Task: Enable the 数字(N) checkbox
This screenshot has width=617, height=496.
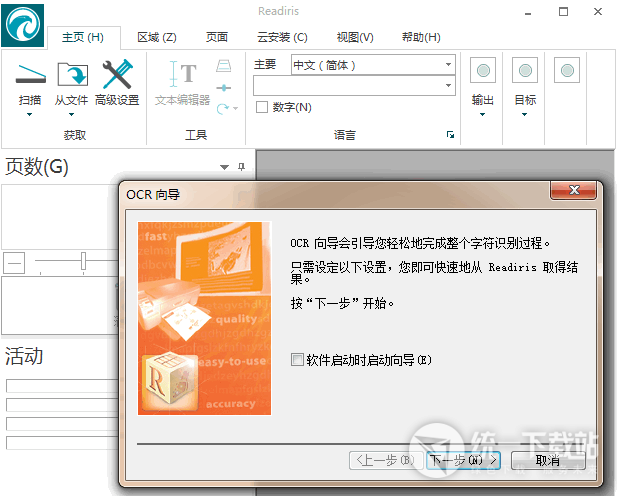Action: coord(262,107)
